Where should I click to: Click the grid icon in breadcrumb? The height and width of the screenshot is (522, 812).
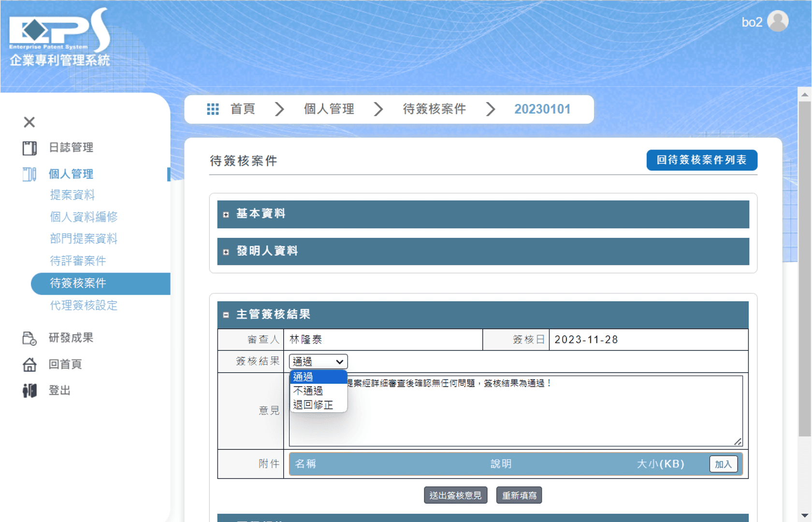click(x=213, y=109)
